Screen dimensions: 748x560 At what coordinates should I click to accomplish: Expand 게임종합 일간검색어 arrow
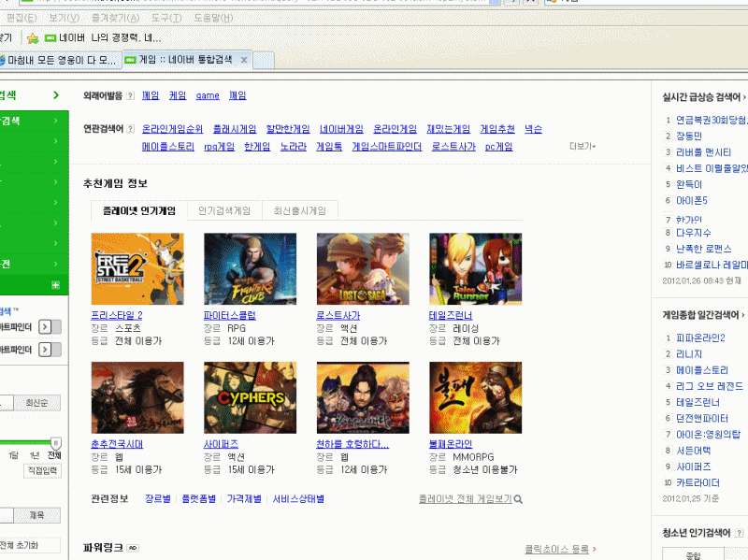tap(742, 315)
